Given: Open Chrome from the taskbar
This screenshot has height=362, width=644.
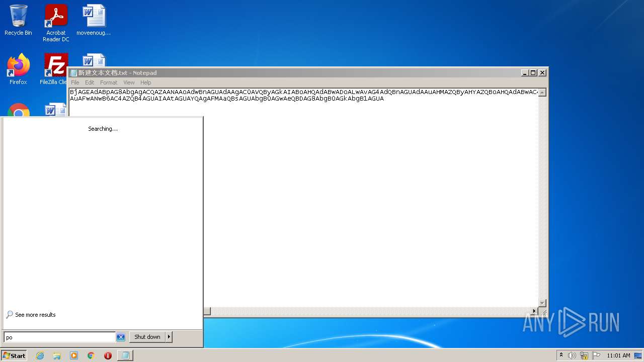Looking at the screenshot, I should point(91,355).
